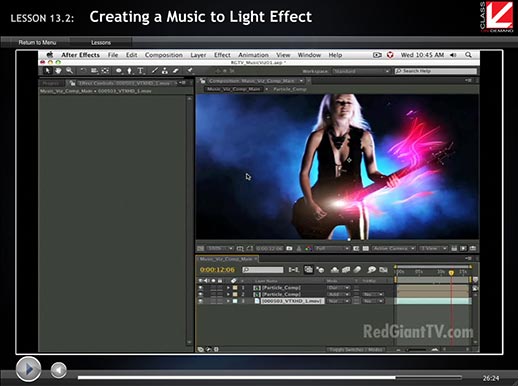Select the Hand tool in toolbar
The height and width of the screenshot is (386, 518).
click(x=58, y=71)
